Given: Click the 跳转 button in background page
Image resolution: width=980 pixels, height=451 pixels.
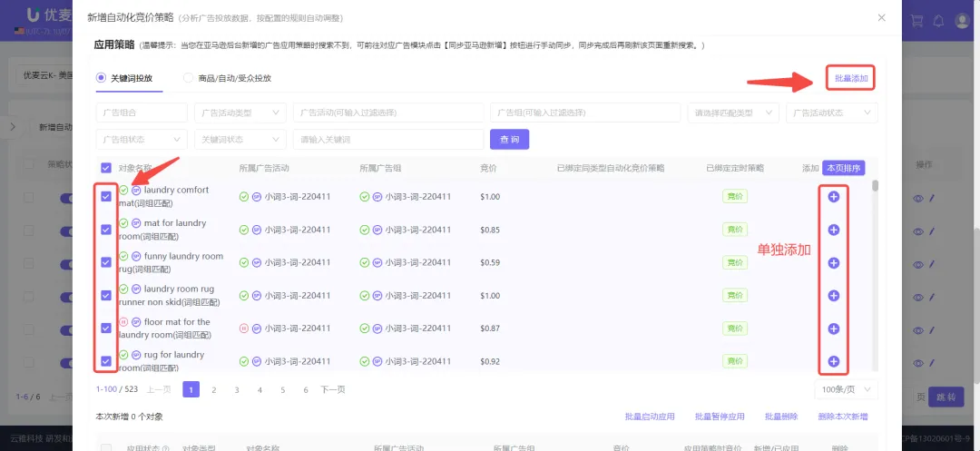Looking at the screenshot, I should (946, 397).
